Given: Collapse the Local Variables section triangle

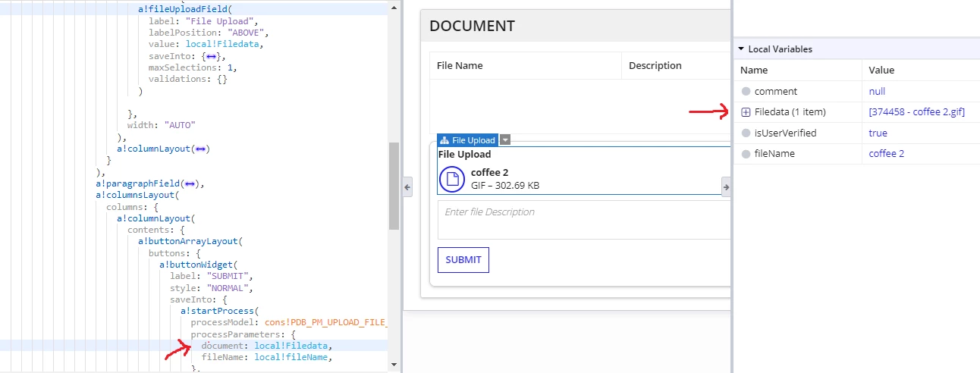Looking at the screenshot, I should tap(741, 49).
